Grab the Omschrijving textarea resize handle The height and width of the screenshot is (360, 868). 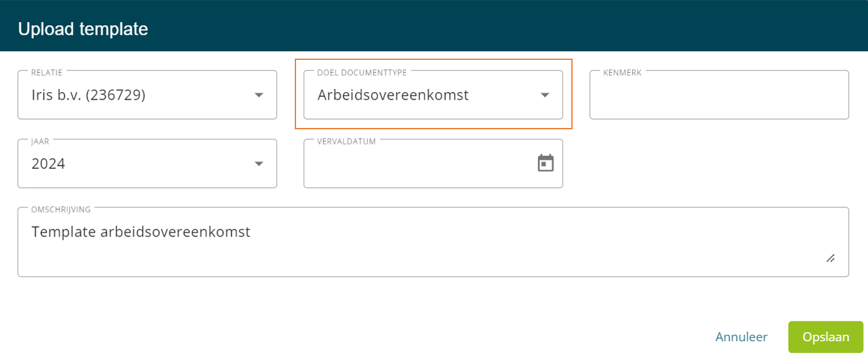(830, 258)
